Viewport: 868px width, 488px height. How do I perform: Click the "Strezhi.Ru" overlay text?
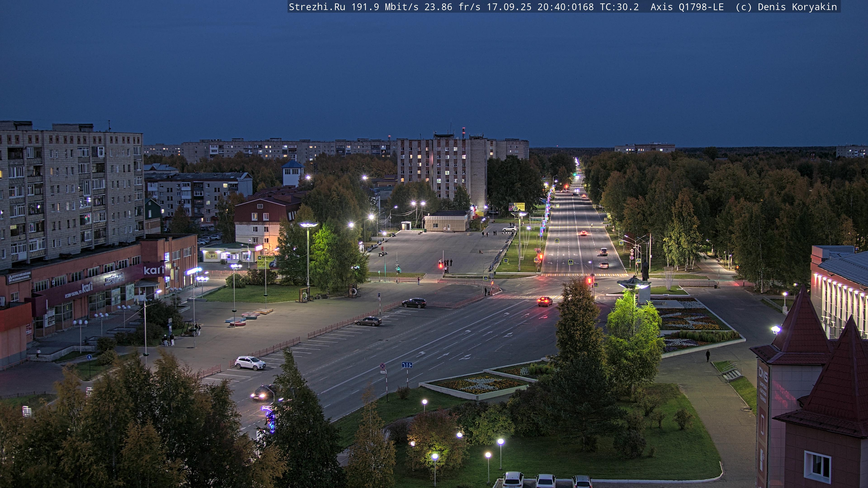317,7
